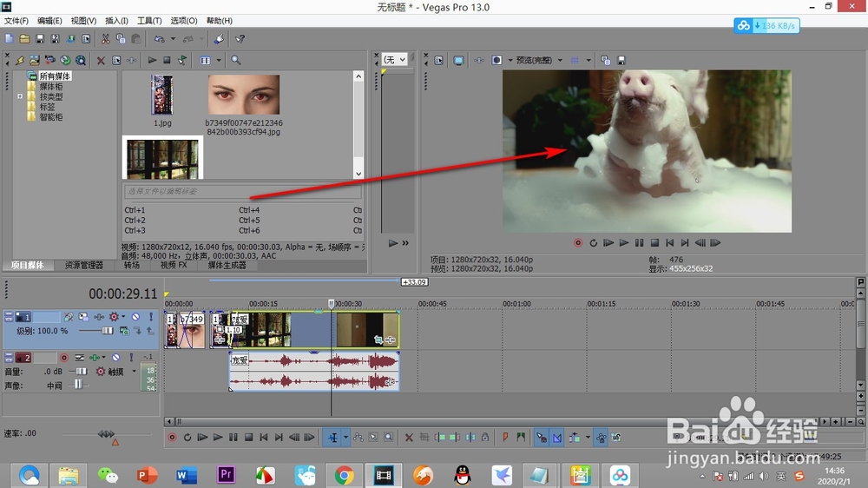Adjust track 2 音量 volume slider
Screen dimensions: 868x488
(x=82, y=372)
